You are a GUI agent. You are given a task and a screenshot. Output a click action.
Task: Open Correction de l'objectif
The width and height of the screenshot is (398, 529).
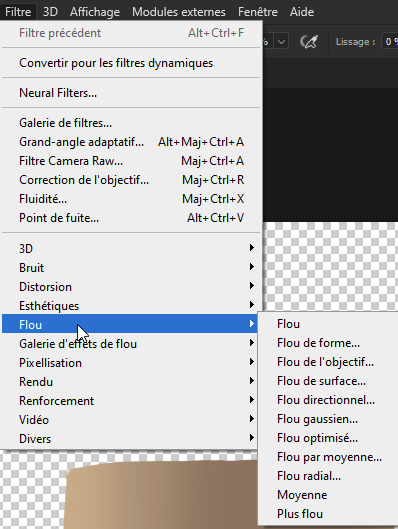(131, 180)
